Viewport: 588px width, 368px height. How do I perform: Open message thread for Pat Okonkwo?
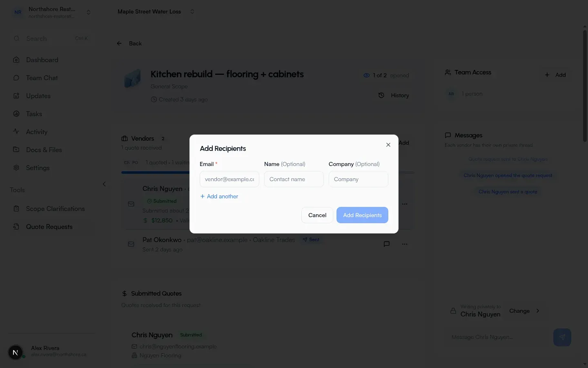(x=387, y=244)
